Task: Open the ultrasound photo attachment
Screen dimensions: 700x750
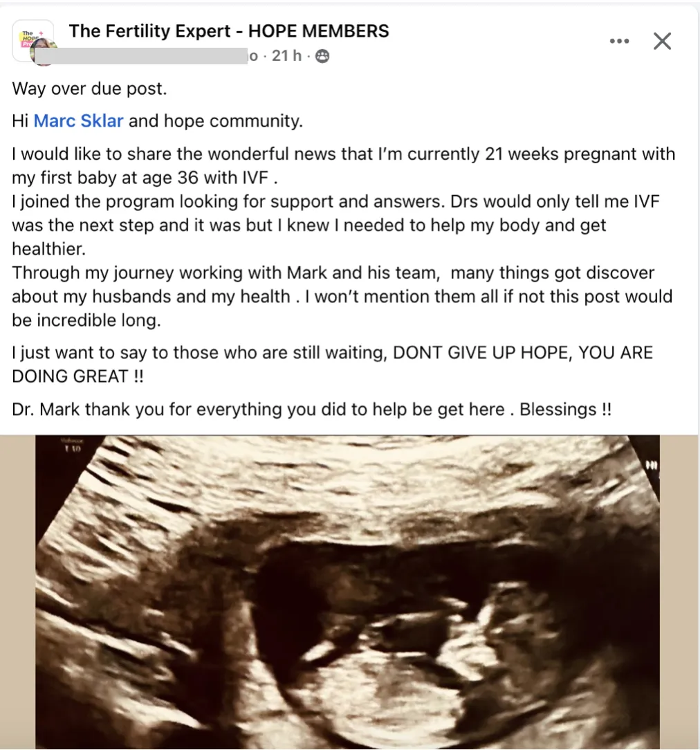Action: [348, 592]
